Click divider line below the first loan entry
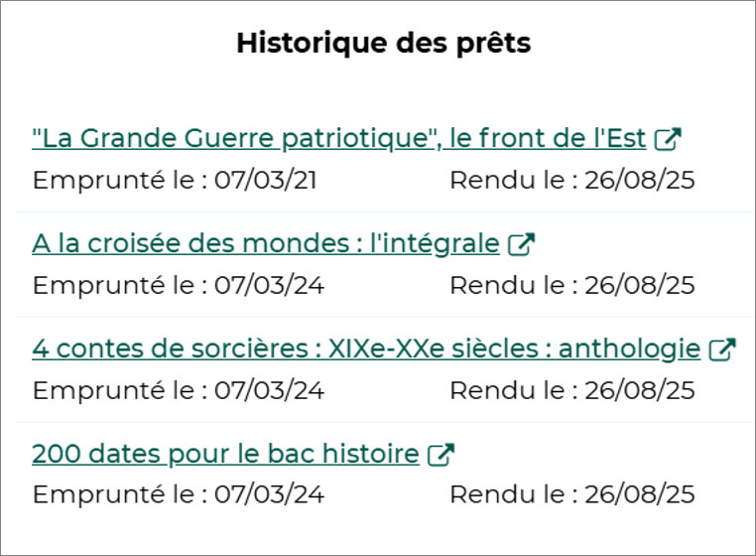The height and width of the screenshot is (556, 756). pyautogui.click(x=385, y=211)
